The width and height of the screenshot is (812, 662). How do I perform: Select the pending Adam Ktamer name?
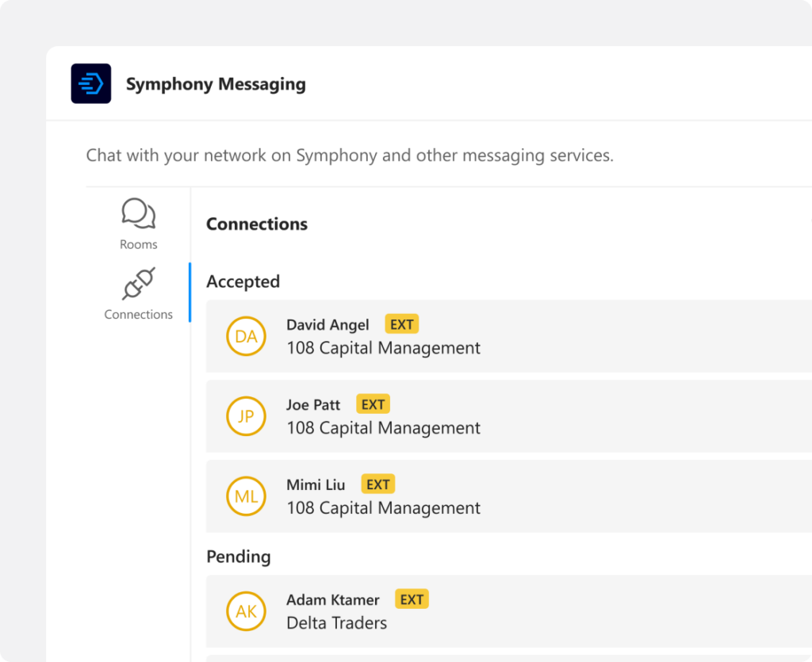(x=333, y=600)
